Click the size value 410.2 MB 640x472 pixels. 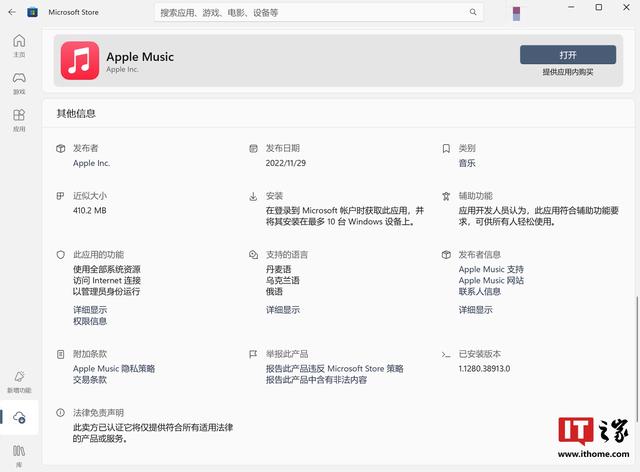(89, 210)
